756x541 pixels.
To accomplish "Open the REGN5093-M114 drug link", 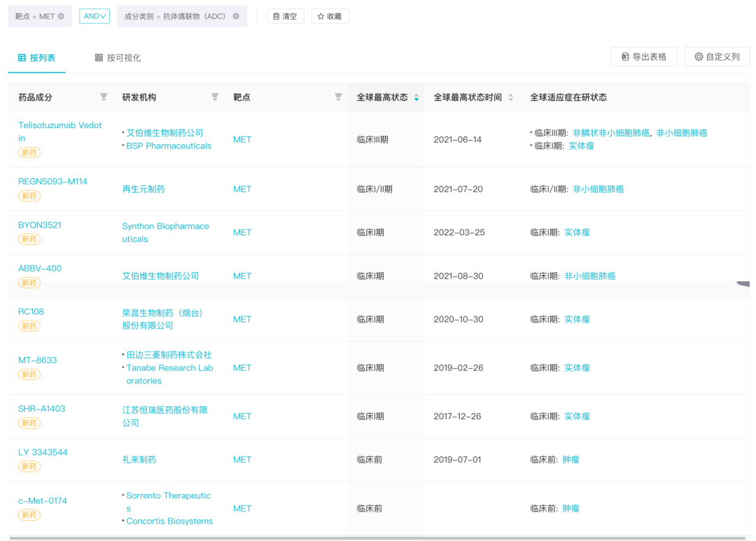I will pyautogui.click(x=52, y=181).
